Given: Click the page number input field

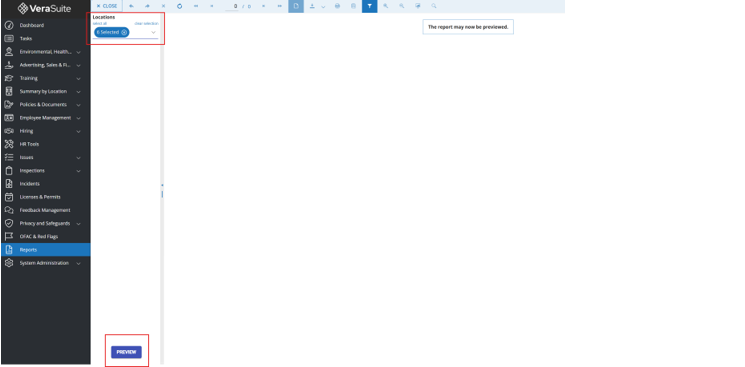Looking at the screenshot, I should pyautogui.click(x=232, y=7).
